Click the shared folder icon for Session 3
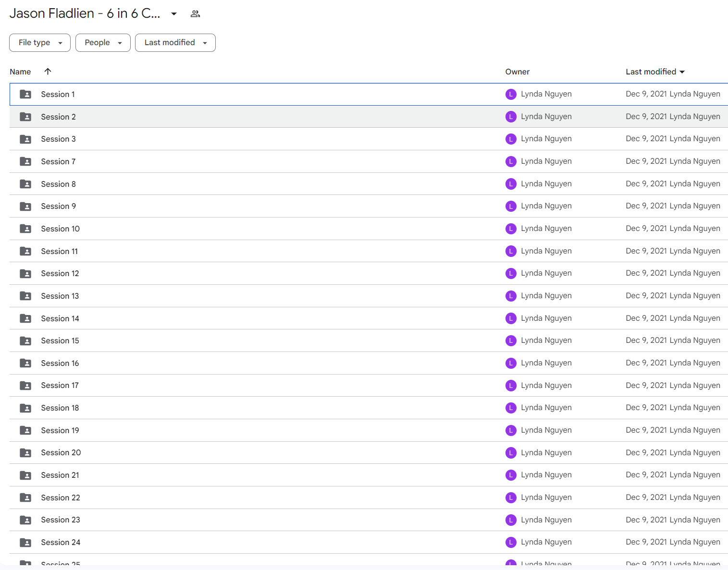Screen dimensions: 728x570 [x=25, y=139]
